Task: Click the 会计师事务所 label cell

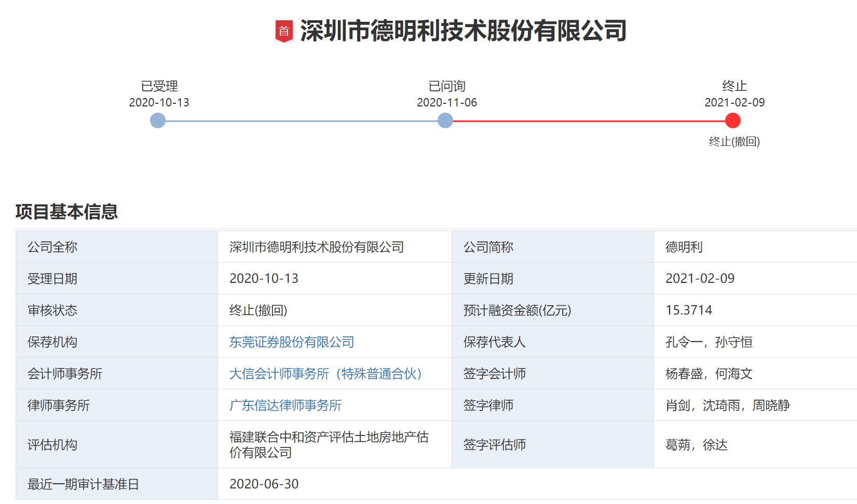Action: pyautogui.click(x=117, y=374)
